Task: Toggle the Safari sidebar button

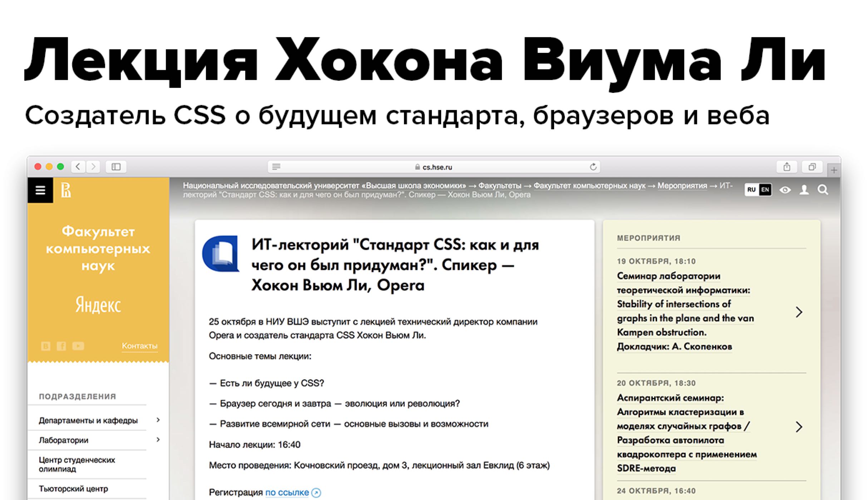Action: pyautogui.click(x=116, y=167)
